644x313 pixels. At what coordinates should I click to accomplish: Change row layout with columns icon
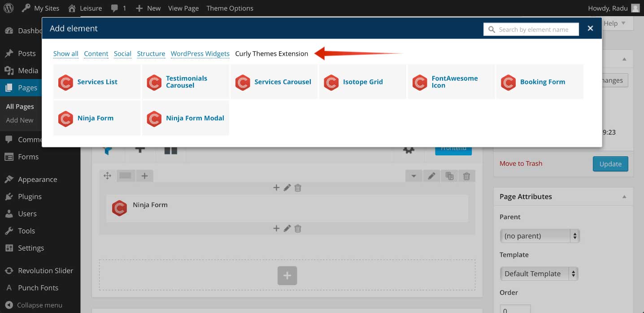(x=125, y=176)
